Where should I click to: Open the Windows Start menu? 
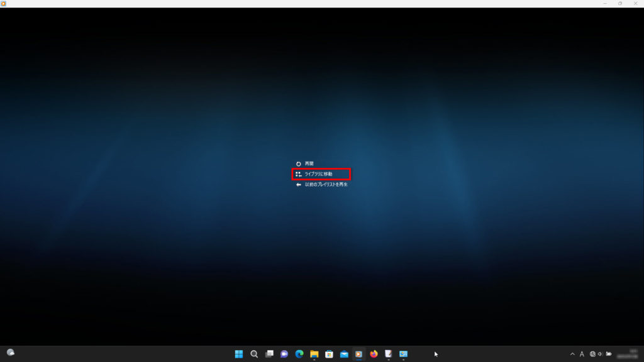(239, 354)
